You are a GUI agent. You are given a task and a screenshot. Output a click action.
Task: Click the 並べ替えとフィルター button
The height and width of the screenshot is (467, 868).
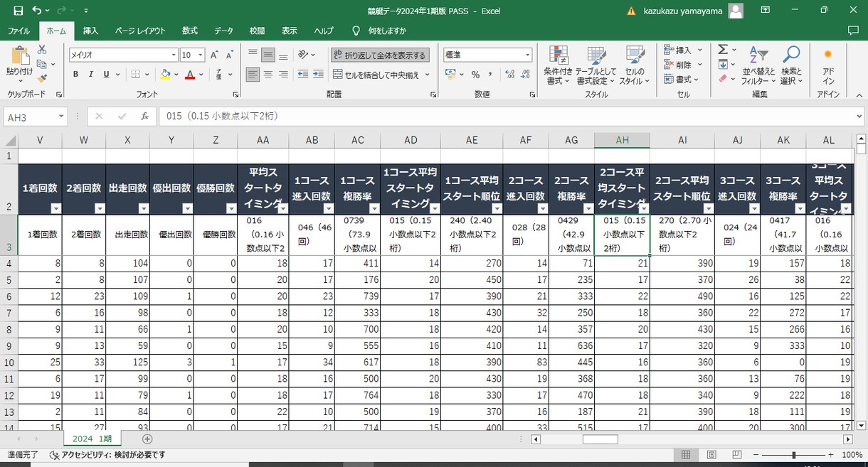(758, 66)
